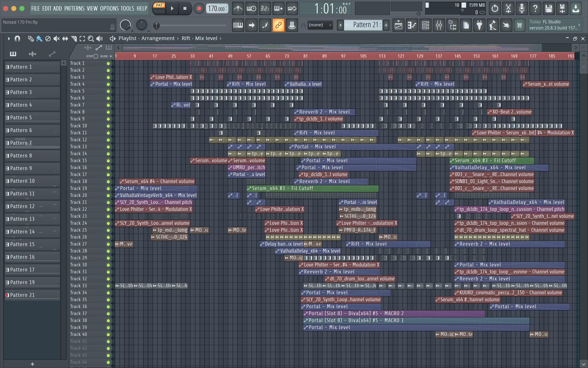
Task: Click the question mark help icon
Action: [x=535, y=9]
